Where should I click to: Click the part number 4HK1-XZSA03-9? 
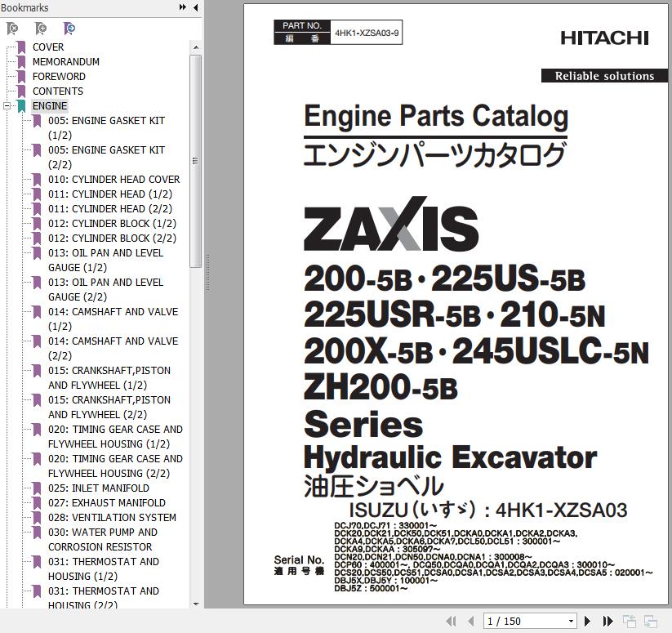[x=367, y=33]
